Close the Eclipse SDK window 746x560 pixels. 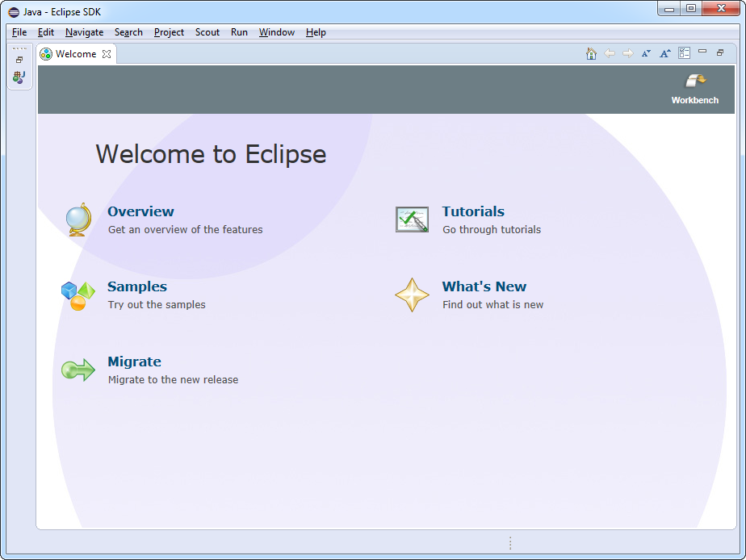pos(721,9)
